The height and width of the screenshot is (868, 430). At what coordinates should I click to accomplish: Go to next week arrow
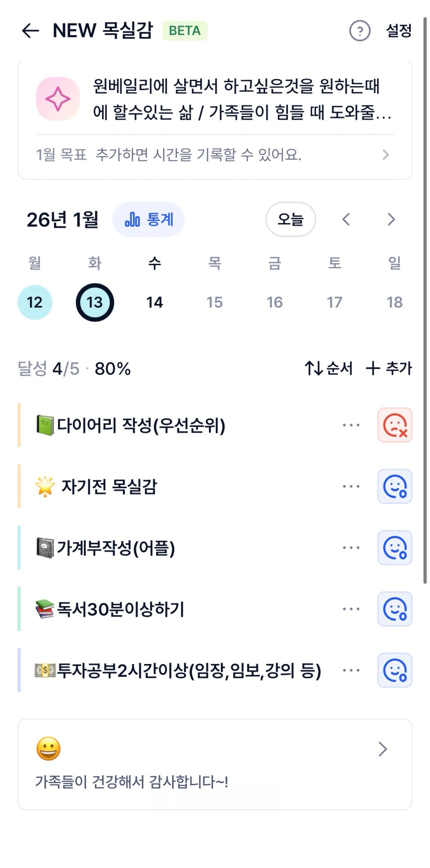pyautogui.click(x=391, y=220)
